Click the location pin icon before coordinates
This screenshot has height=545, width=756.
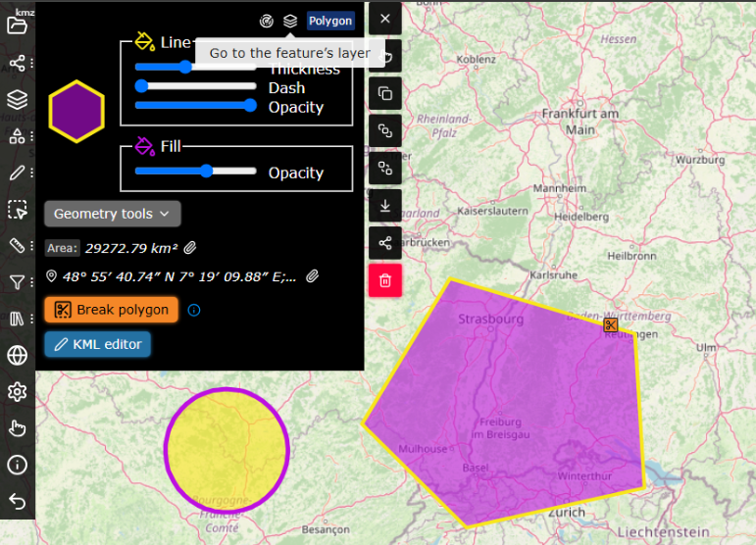pos(51,276)
